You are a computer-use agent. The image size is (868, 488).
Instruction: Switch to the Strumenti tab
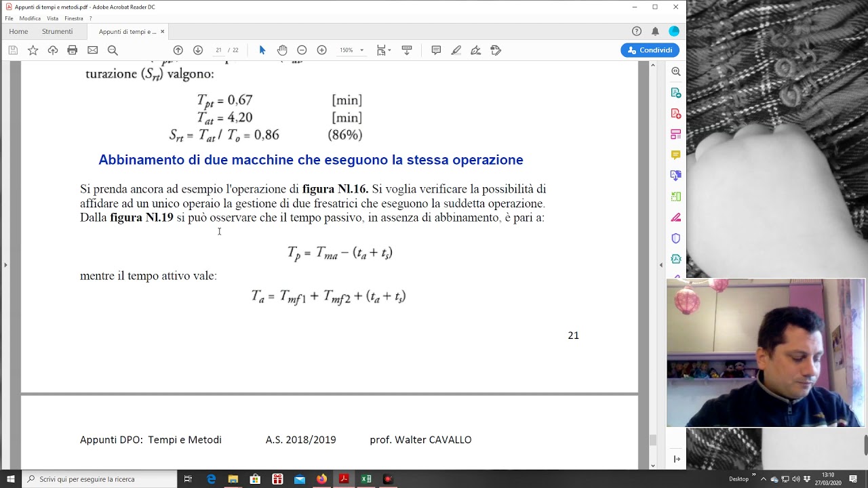pyautogui.click(x=57, y=31)
